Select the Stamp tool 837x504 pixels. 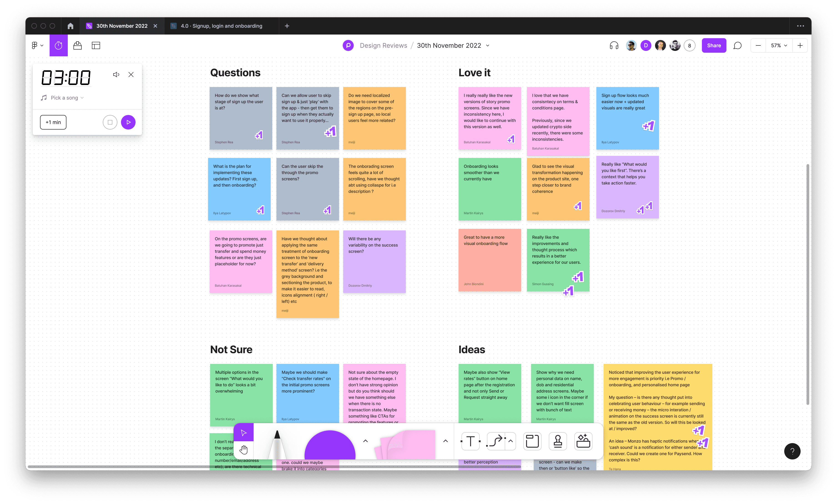coord(558,441)
